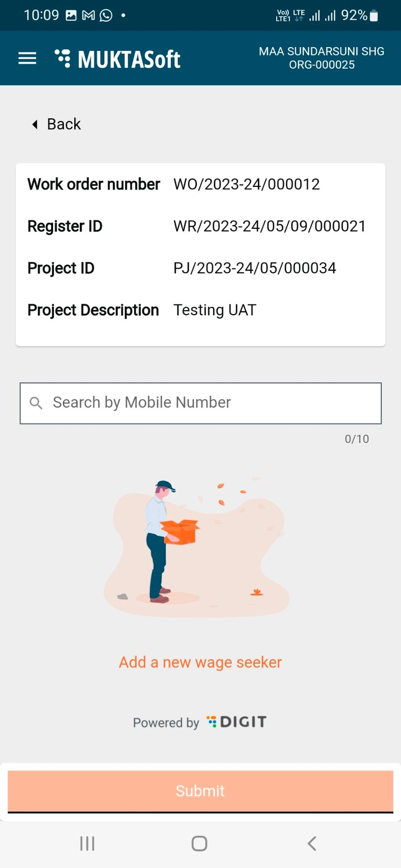This screenshot has width=401, height=868.
Task: Tap the search magnifier icon
Action: coord(36,403)
